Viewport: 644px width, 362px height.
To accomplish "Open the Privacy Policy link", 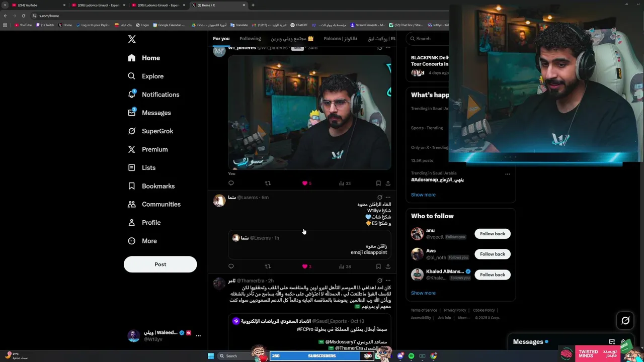I will click(x=455, y=310).
